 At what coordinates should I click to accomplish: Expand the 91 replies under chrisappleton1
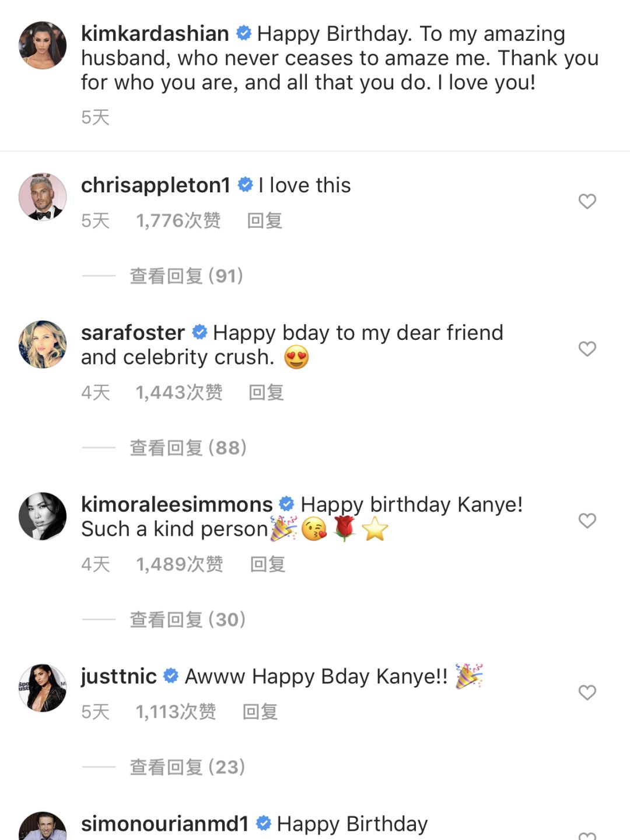[186, 276]
